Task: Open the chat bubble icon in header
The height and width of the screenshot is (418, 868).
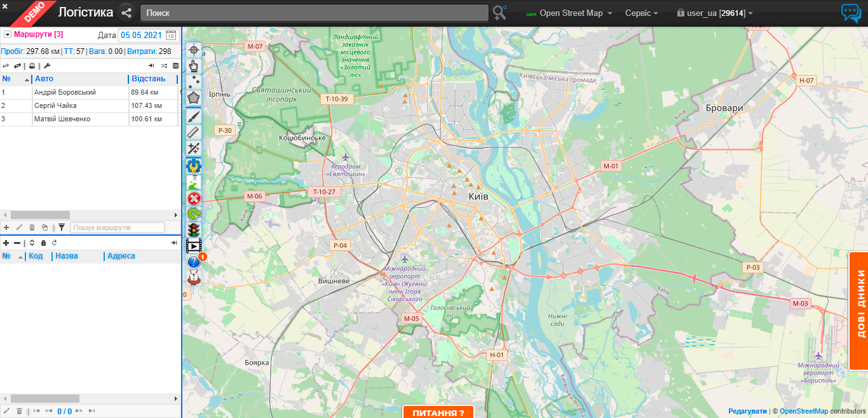Action: point(850,13)
